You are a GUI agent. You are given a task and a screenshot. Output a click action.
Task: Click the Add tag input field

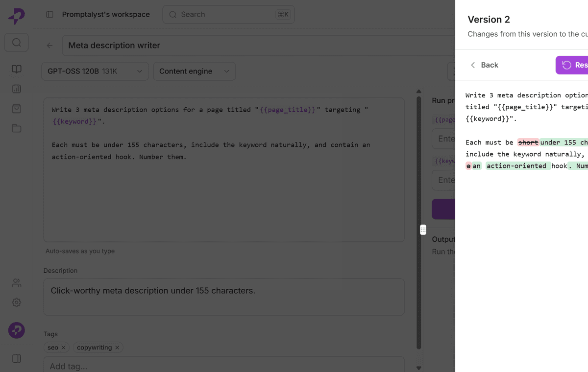224,365
